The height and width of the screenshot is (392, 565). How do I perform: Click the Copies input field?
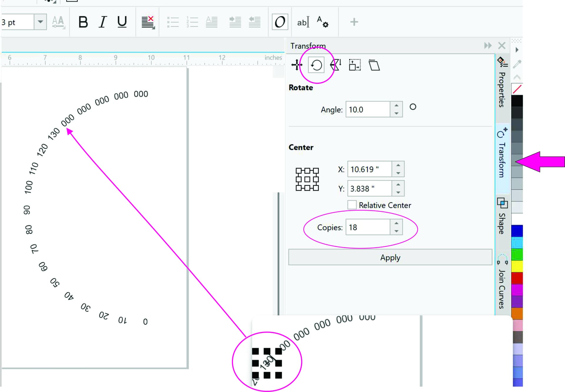tap(368, 227)
